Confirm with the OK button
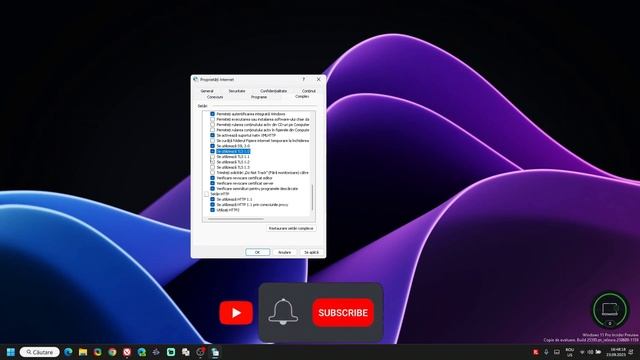The image size is (640, 360). pos(258,252)
